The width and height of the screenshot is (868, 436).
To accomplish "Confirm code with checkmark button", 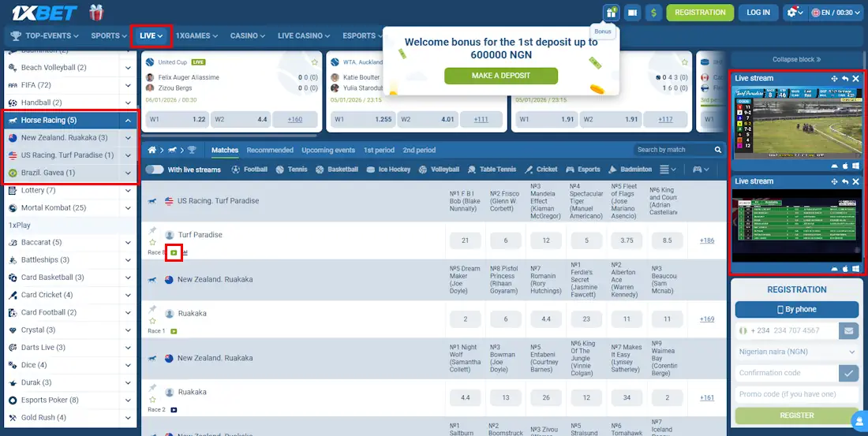I will (x=848, y=373).
